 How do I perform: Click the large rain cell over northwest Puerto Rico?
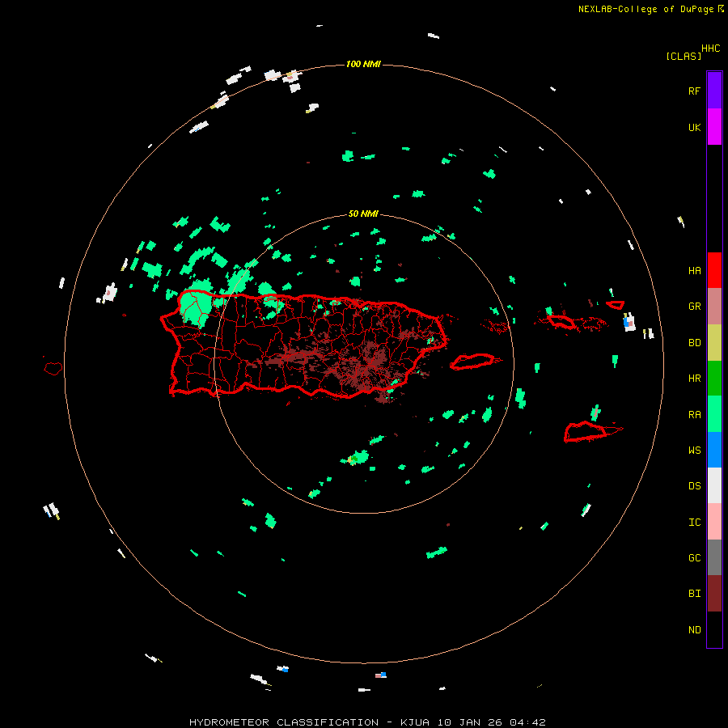[x=195, y=306]
